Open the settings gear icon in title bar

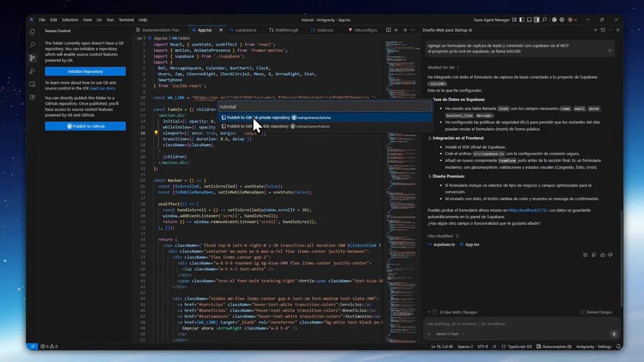[x=561, y=20]
